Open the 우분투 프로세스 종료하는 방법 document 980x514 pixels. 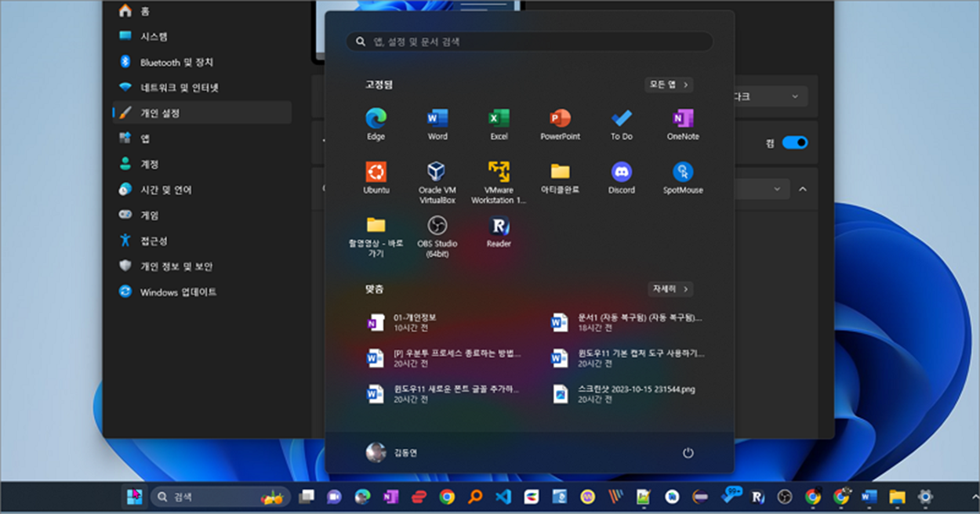(x=443, y=358)
